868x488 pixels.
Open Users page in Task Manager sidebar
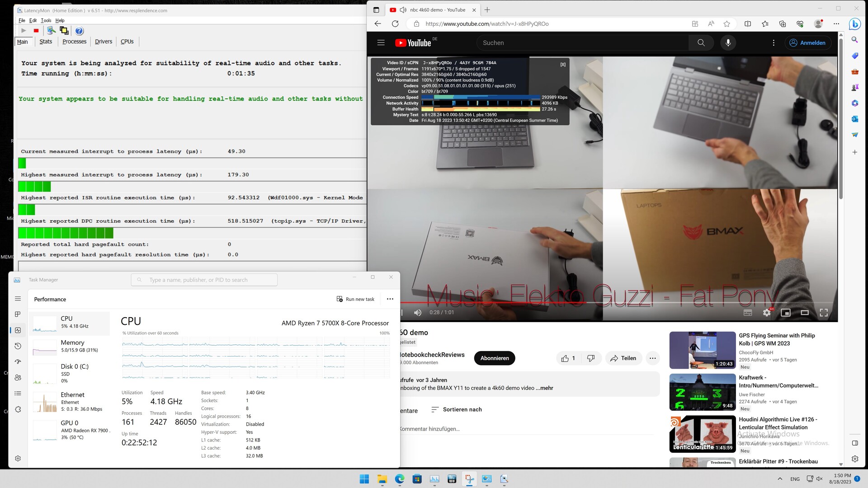(18, 378)
